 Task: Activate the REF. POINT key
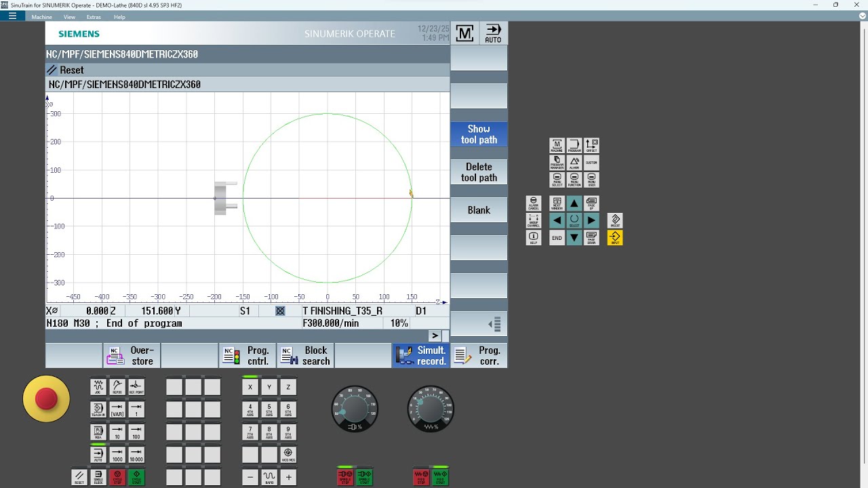coord(136,387)
